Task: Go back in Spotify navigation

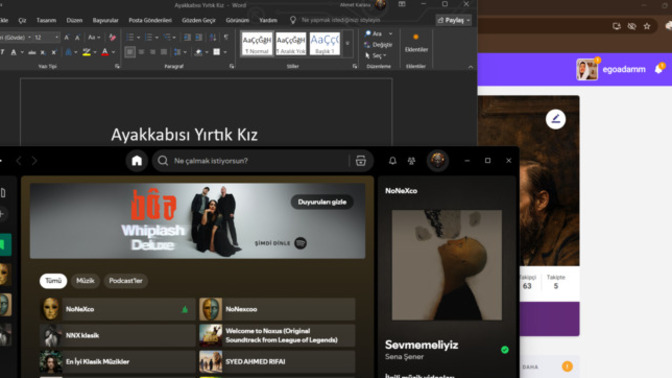Action: pos(19,161)
